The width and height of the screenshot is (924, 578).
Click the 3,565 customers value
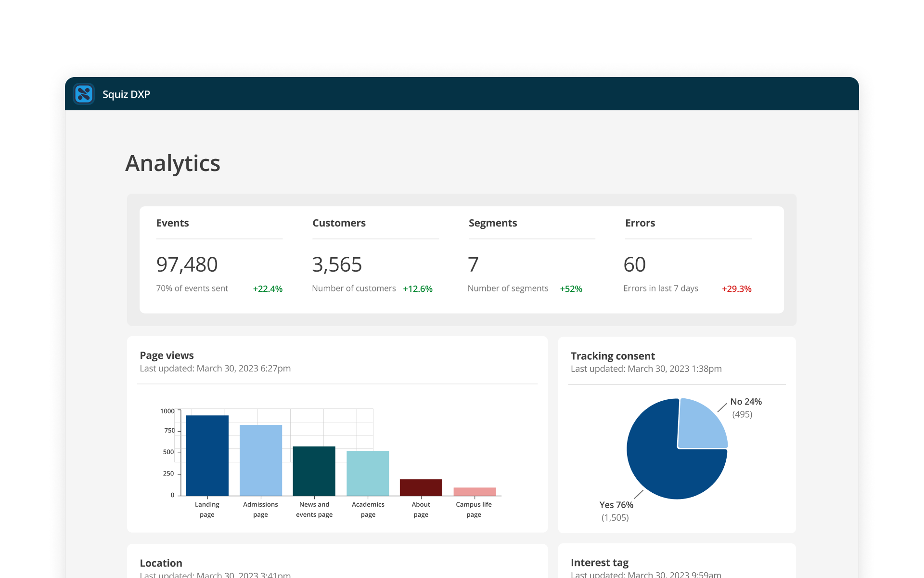pos(337,264)
